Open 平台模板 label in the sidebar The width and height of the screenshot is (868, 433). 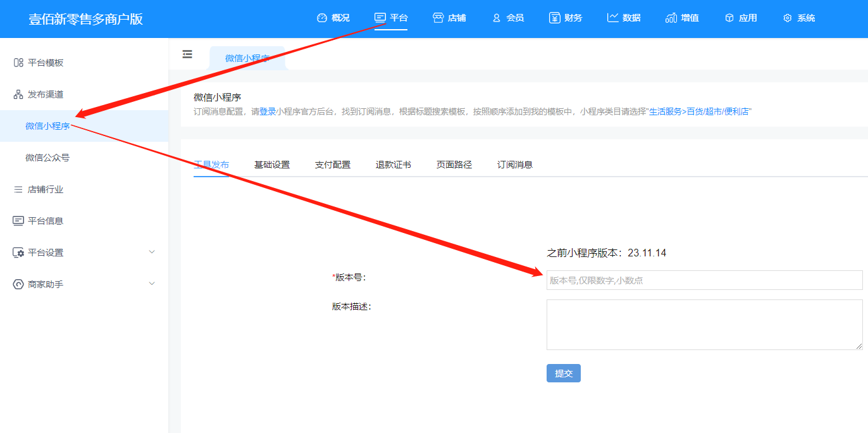click(x=46, y=63)
